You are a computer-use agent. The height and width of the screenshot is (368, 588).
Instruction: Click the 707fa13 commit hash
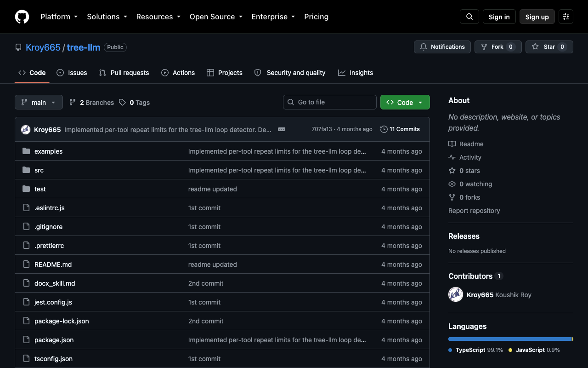(322, 129)
